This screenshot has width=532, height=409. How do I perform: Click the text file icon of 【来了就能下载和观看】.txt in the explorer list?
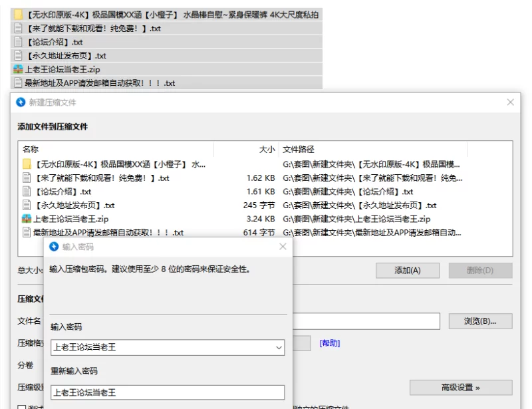pos(19,28)
